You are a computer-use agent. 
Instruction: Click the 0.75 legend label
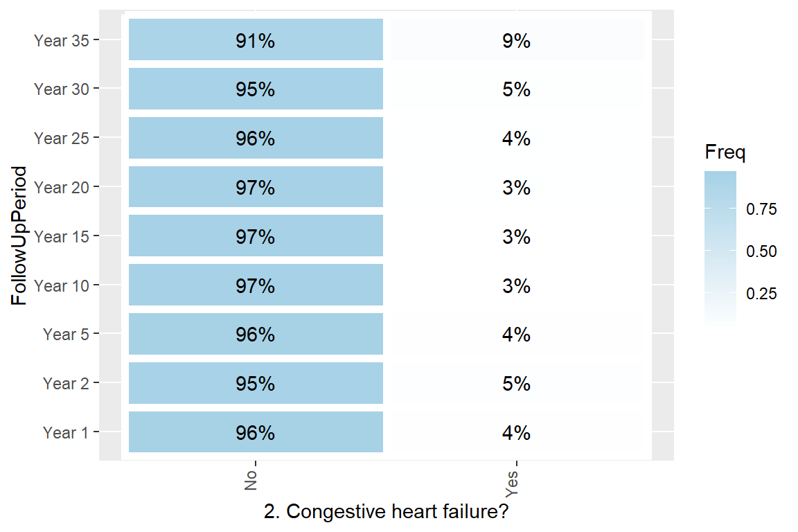[x=761, y=209]
